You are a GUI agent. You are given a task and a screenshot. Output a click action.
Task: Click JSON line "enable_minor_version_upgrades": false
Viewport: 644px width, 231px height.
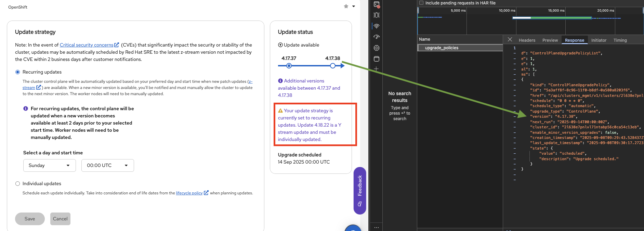tap(574, 132)
